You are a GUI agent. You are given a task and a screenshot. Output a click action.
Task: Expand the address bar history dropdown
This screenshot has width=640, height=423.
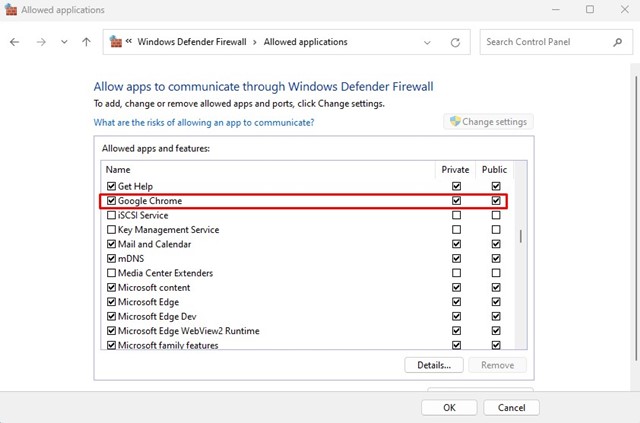point(427,42)
